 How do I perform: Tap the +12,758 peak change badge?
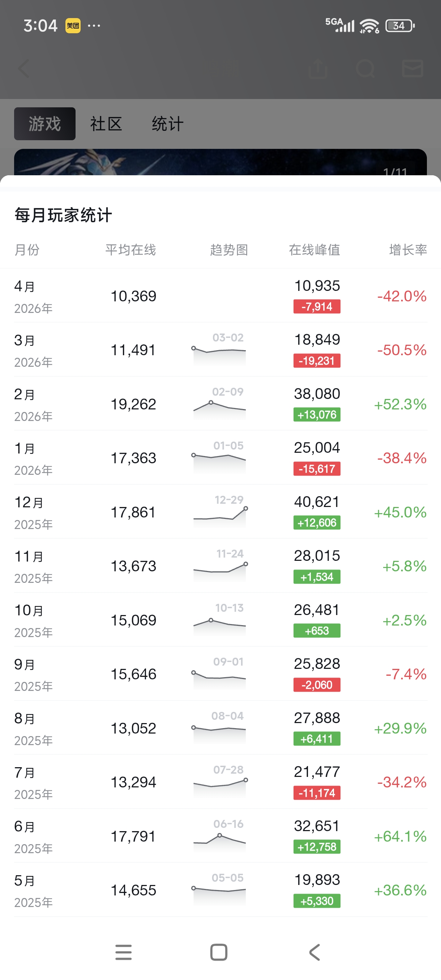click(317, 847)
